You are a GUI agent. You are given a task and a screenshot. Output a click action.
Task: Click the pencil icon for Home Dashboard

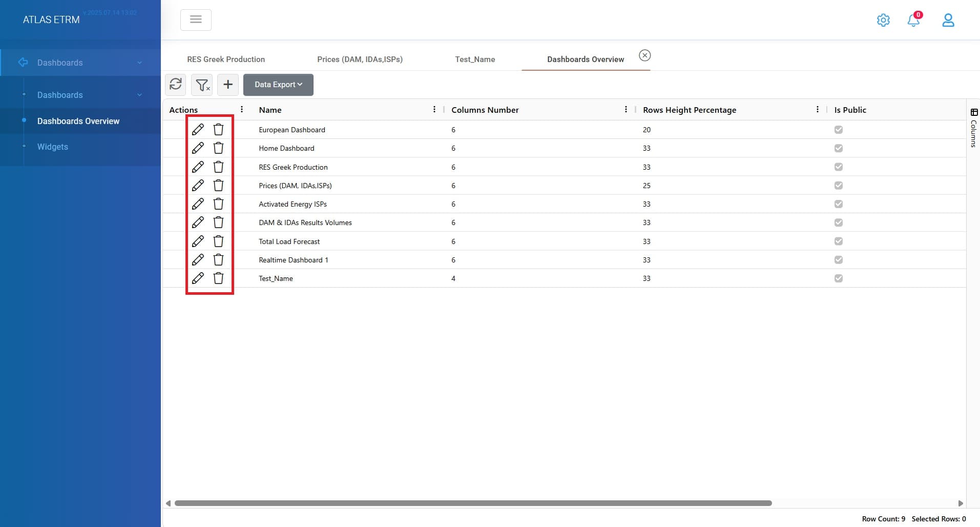(x=198, y=148)
